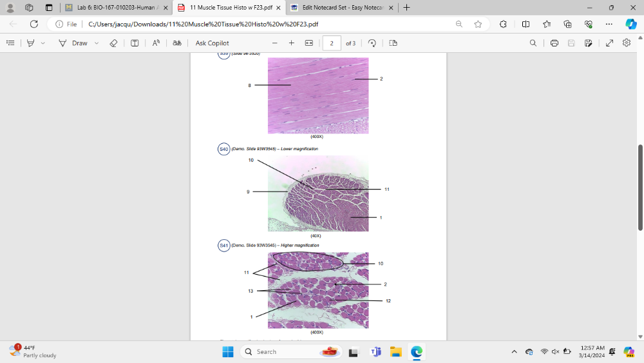Click the page number input box
644x363 pixels.
point(331,43)
